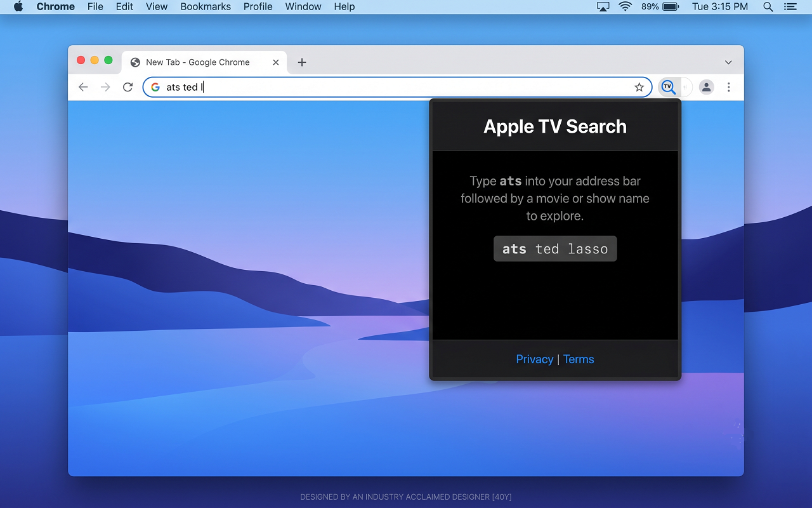Screen dimensions: 812x508
Task: Open the Bookmarks menu
Action: (206, 6)
